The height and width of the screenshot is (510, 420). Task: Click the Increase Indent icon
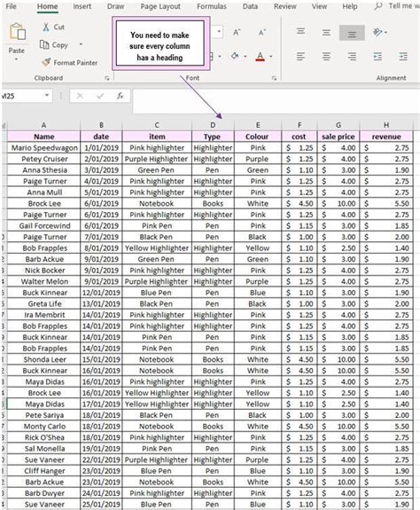pyautogui.click(x=403, y=57)
